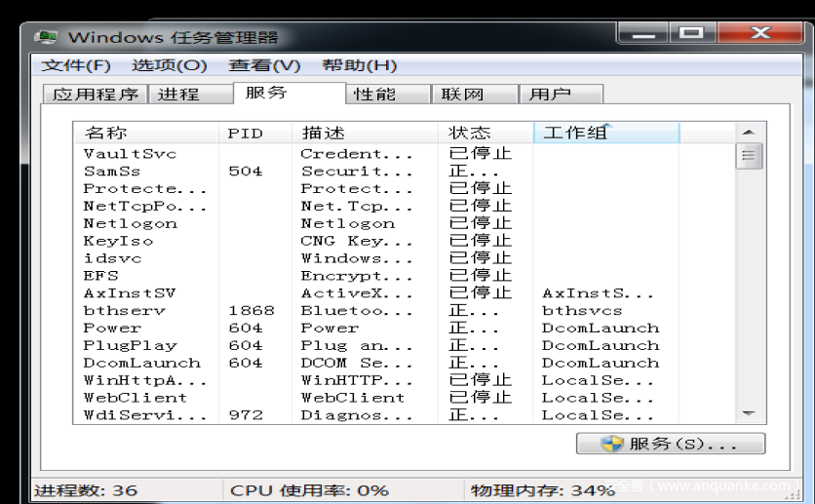Switch to the 应用程序 tab
The image size is (815, 504).
pyautogui.click(x=95, y=95)
